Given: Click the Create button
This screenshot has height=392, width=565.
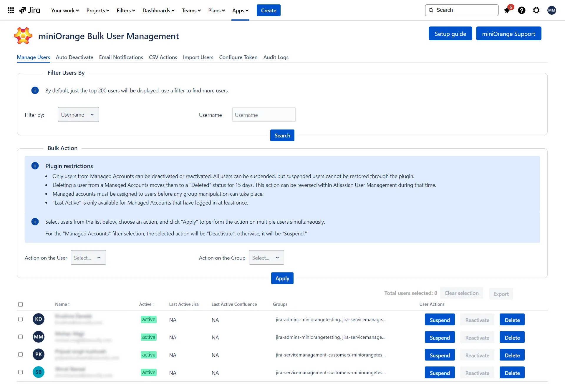Looking at the screenshot, I should click(x=269, y=10).
